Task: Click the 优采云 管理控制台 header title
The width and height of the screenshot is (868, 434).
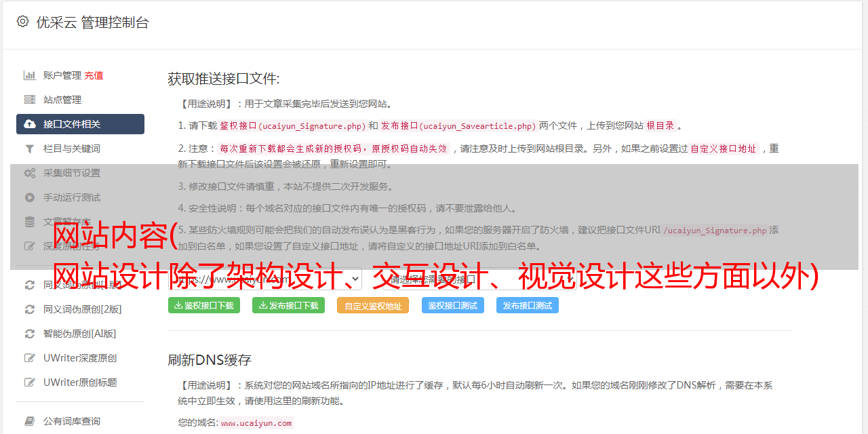Action: click(92, 22)
